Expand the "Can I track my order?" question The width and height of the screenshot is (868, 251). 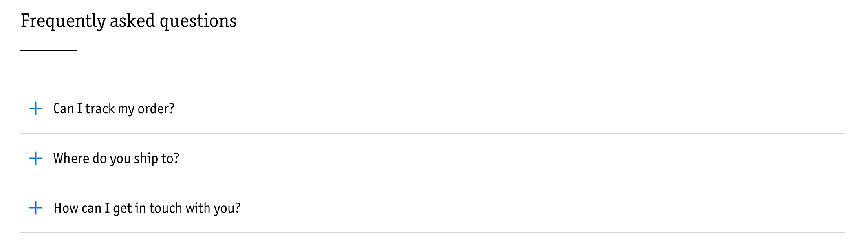tap(114, 108)
